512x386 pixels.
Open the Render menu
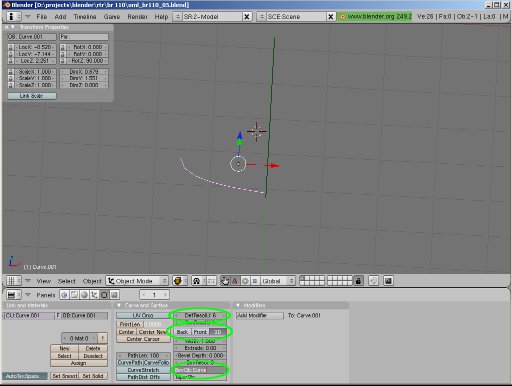point(137,17)
